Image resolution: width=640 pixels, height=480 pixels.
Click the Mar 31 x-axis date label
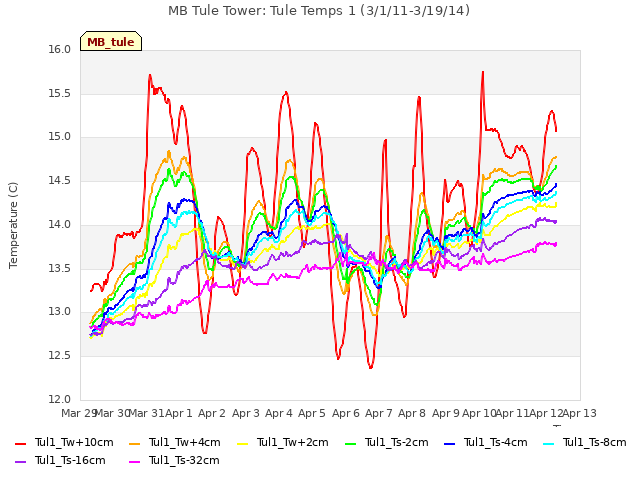[x=146, y=413]
